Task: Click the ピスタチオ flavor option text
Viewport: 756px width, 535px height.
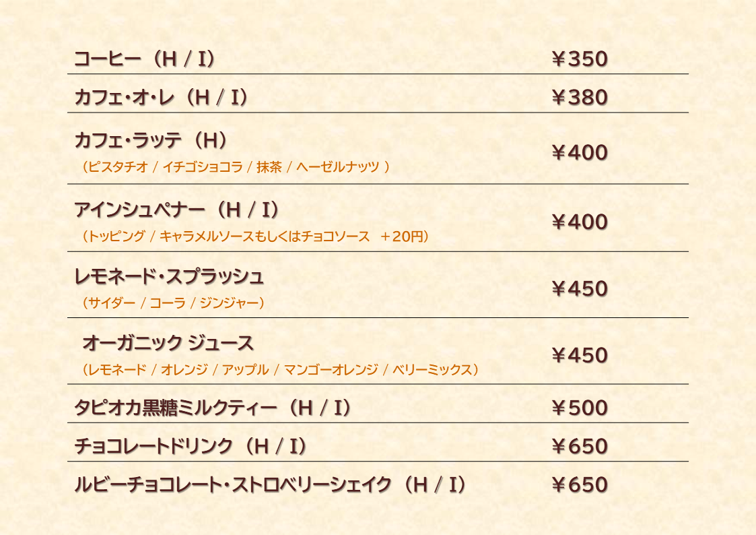Action: [118, 167]
